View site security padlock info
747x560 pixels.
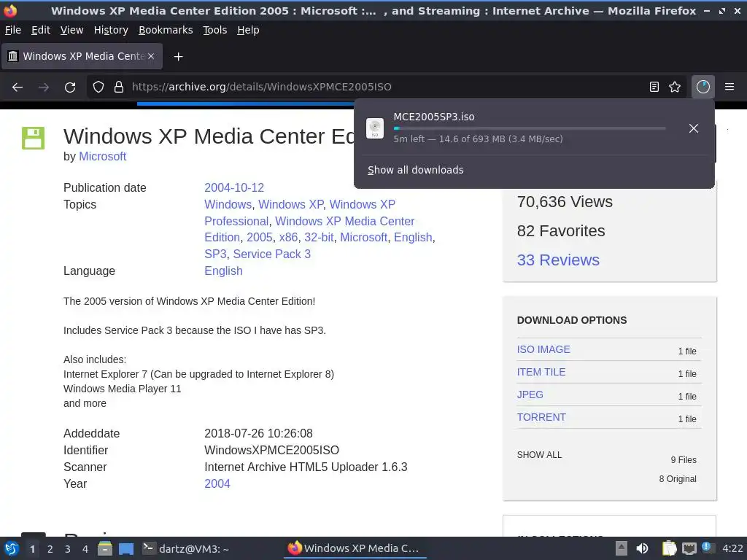tap(119, 87)
